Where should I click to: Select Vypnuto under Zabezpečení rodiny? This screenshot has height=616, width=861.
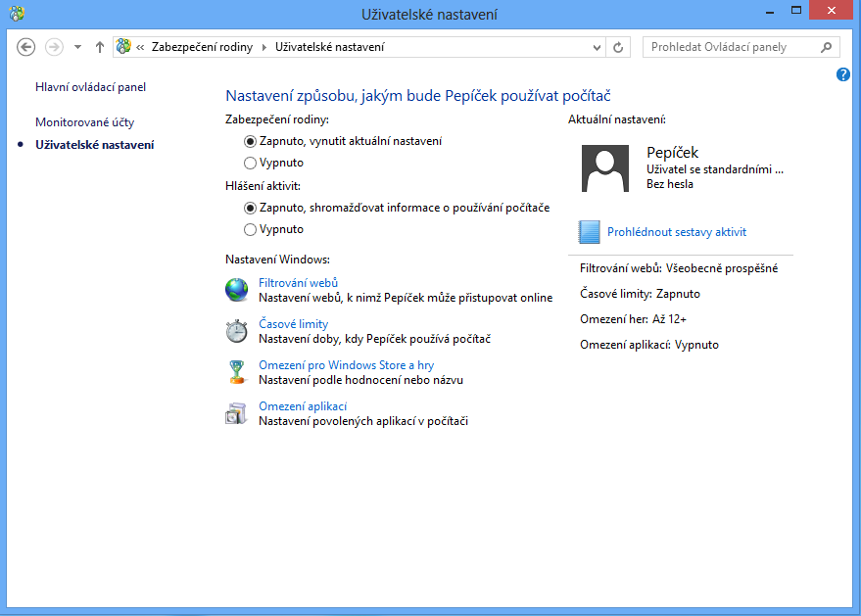250,164
